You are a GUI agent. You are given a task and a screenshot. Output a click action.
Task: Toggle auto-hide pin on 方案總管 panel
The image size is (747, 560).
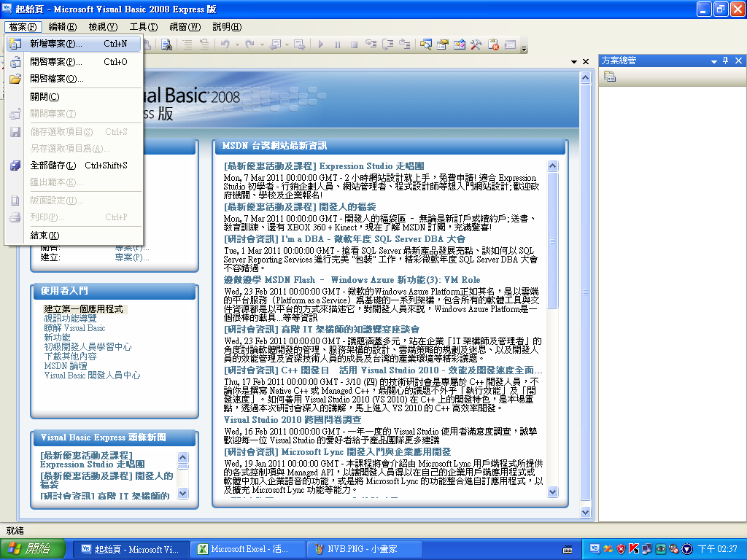click(x=726, y=61)
